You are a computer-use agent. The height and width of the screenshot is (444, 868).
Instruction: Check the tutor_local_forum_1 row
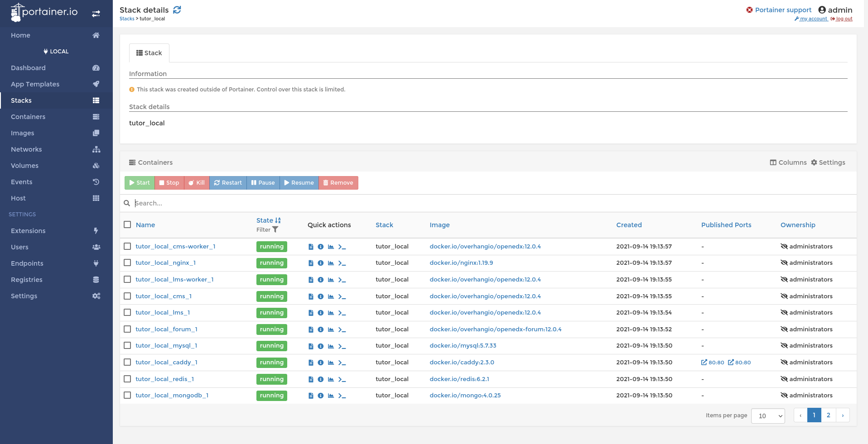pyautogui.click(x=127, y=329)
